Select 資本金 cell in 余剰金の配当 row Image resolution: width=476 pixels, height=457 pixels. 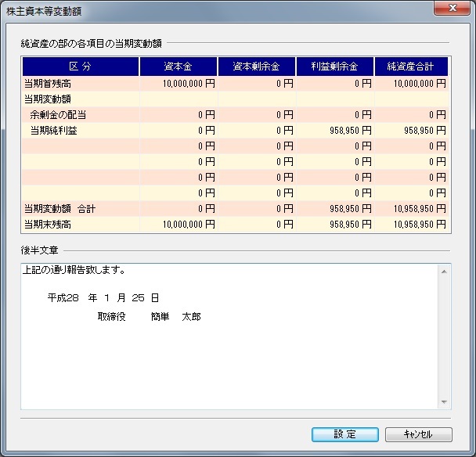(178, 115)
